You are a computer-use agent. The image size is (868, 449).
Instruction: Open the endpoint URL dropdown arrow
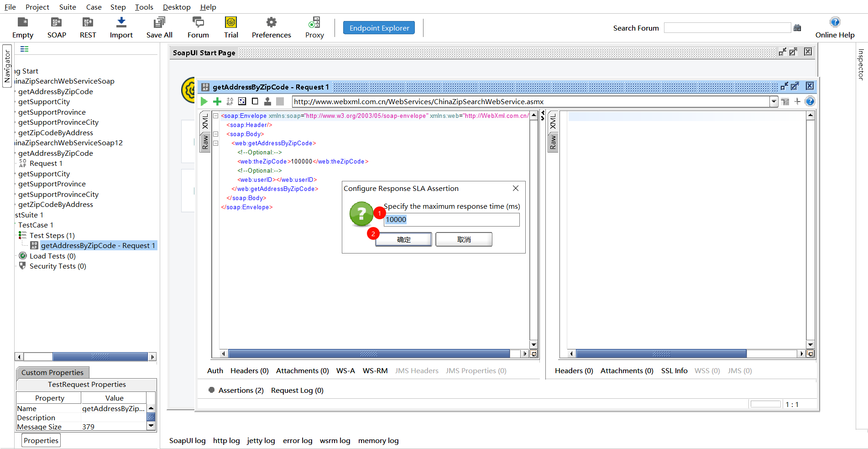(774, 101)
